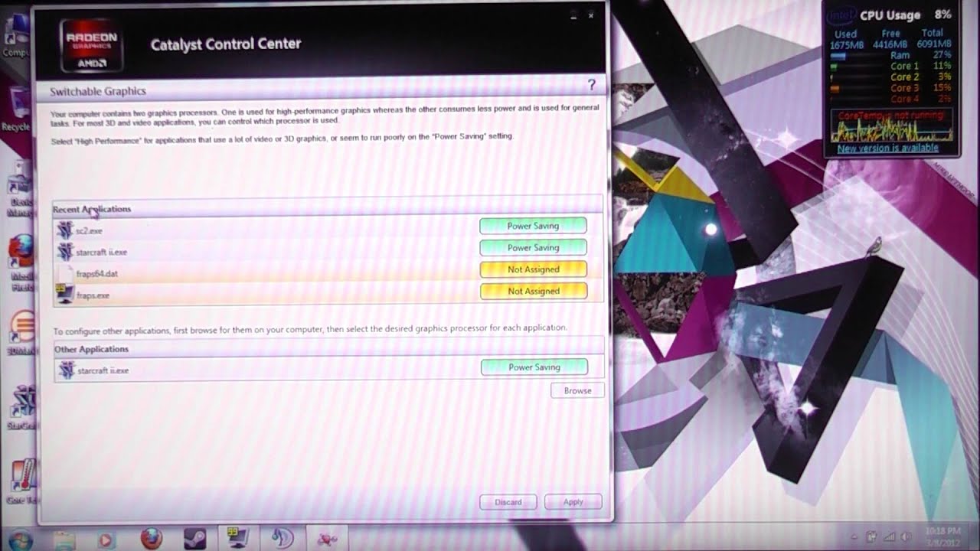This screenshot has height=551, width=980.
Task: Click the Catalyst Control Center title text
Action: click(226, 44)
